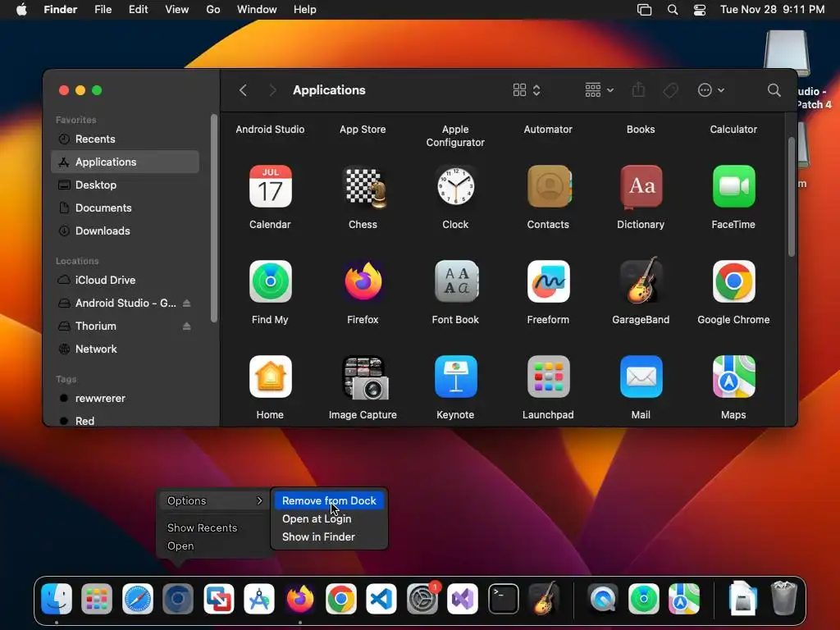Click the Applications list vertical scrollbar

point(792,197)
